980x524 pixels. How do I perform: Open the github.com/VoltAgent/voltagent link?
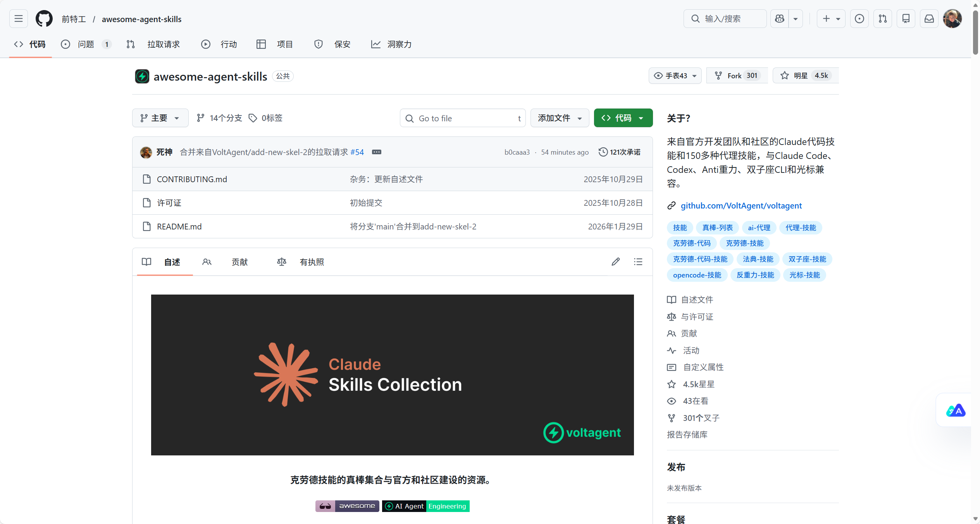(741, 205)
